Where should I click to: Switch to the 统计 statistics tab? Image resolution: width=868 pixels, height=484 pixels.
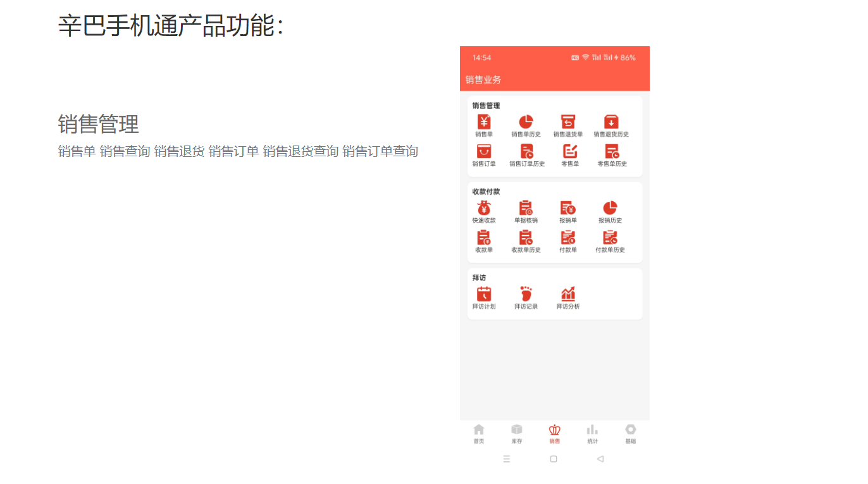pyautogui.click(x=592, y=433)
